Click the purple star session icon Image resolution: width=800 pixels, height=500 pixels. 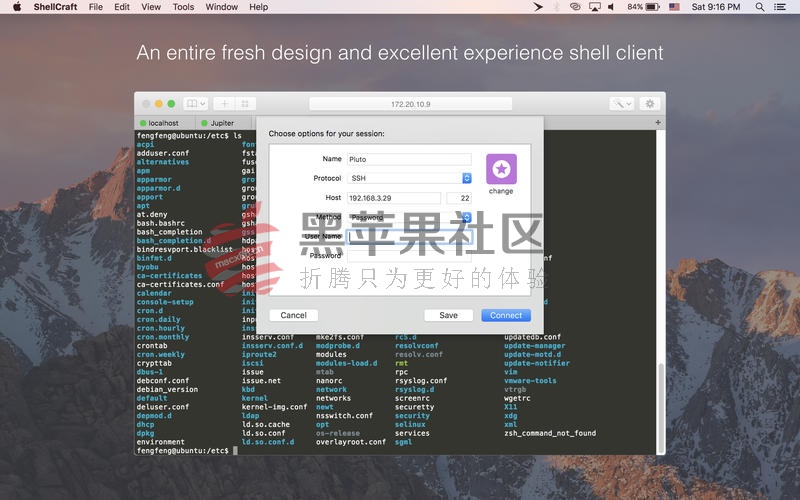pos(501,169)
